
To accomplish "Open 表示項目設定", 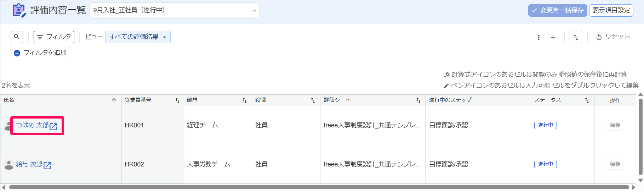I will (611, 10).
